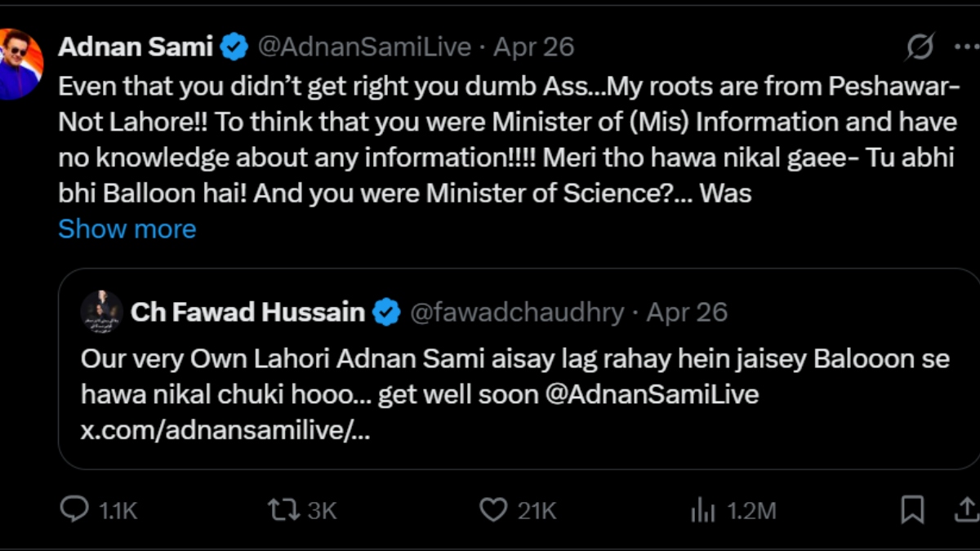Open the @fawadchaudhry handle
This screenshot has height=551, width=980.
[x=516, y=312]
